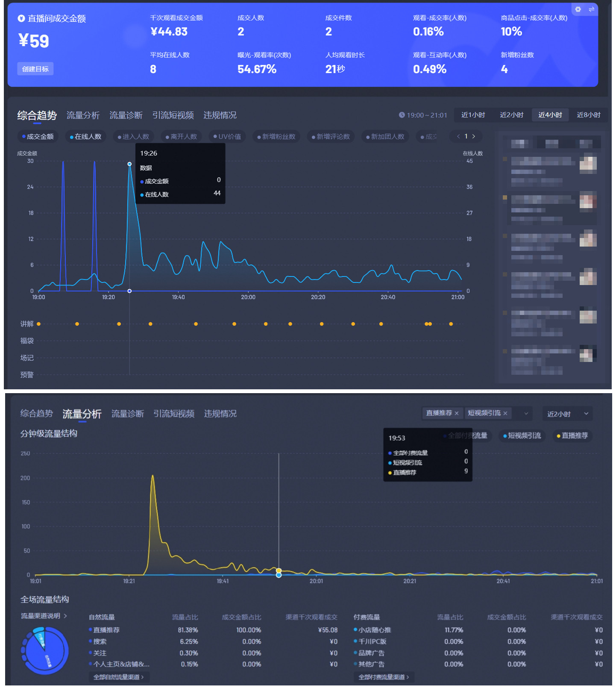Screen dimensions: 616x691
Task: Enable the 新加团人数 series chip
Action: point(385,137)
